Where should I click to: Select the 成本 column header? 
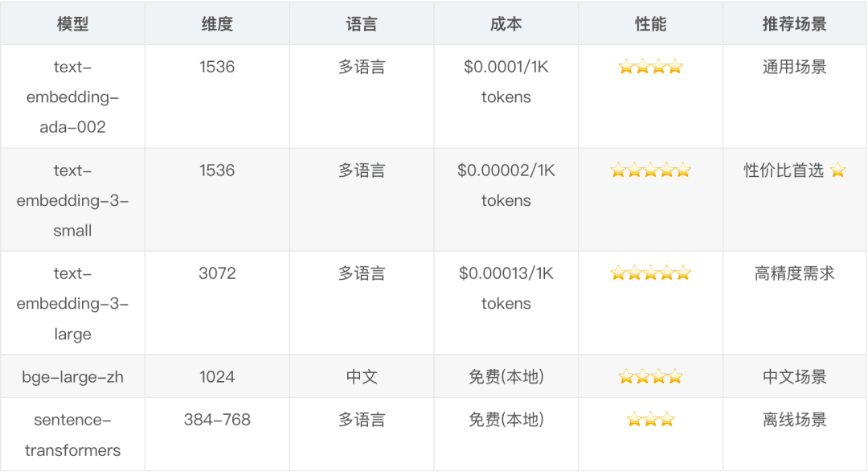(x=506, y=24)
